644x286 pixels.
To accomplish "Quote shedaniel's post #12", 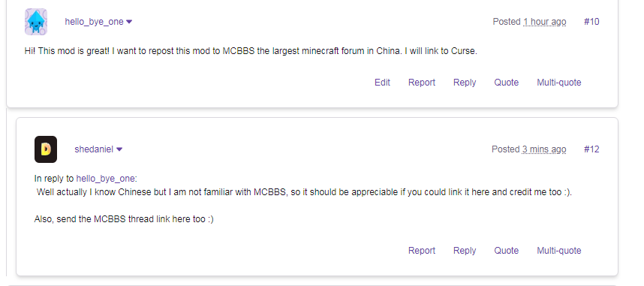I will click(506, 250).
